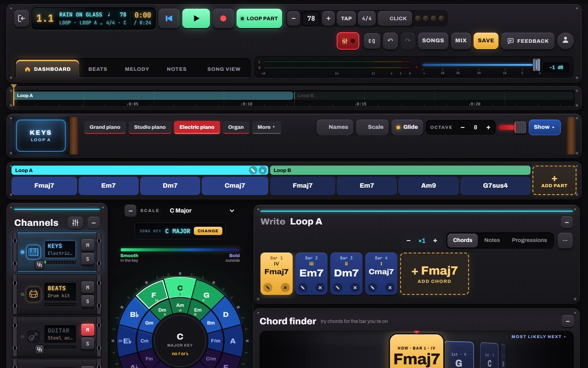Start playback with the play button
The width and height of the screenshot is (588, 368).
tap(196, 18)
